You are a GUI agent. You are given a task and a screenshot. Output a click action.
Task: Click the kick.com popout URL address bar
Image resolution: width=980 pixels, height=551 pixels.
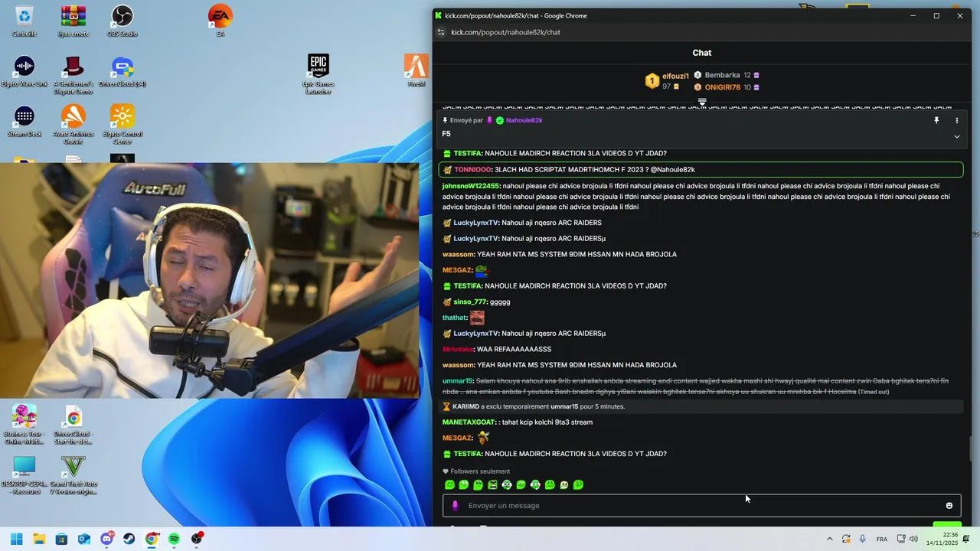505,32
